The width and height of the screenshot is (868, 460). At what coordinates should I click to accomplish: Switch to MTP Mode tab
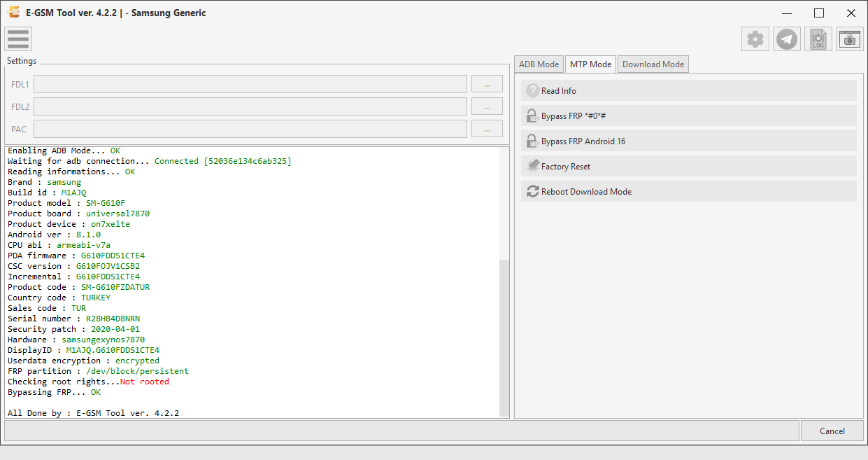(x=591, y=64)
